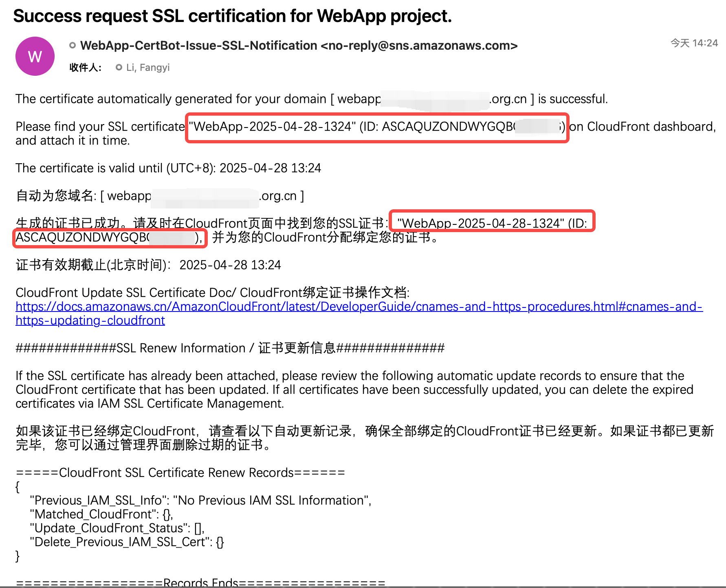Click the 'certificate automatically generated' sentence
This screenshot has width=726, height=588.
click(312, 99)
